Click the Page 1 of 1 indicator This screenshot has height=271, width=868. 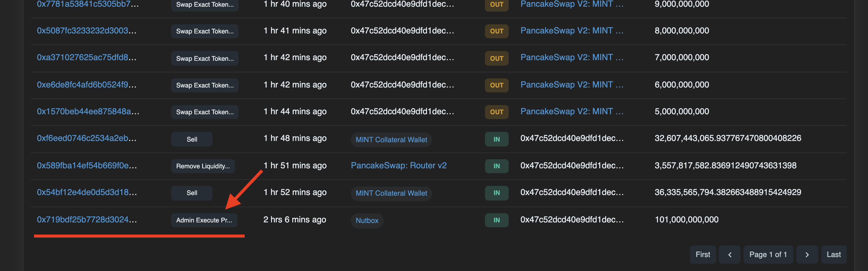(768, 255)
